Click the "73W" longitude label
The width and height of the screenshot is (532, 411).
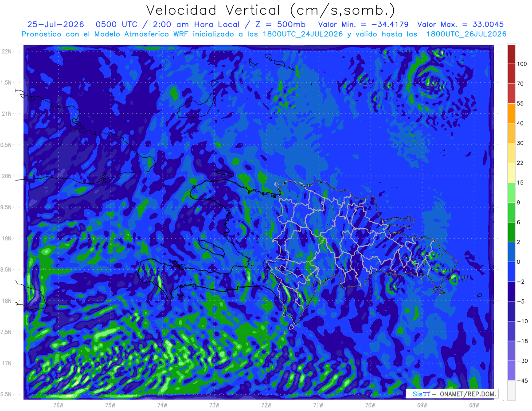(214, 405)
